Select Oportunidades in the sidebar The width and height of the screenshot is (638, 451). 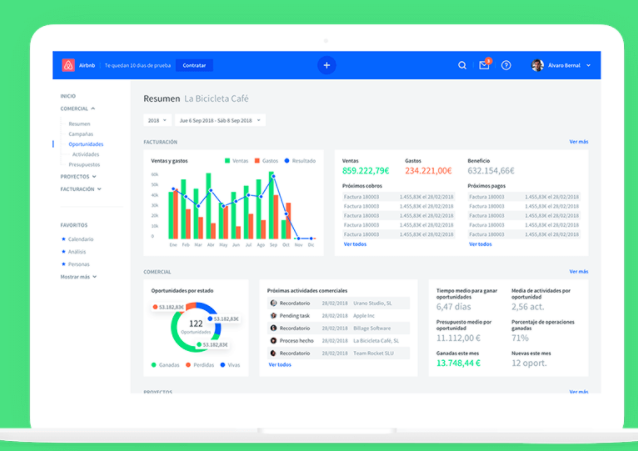click(x=85, y=144)
